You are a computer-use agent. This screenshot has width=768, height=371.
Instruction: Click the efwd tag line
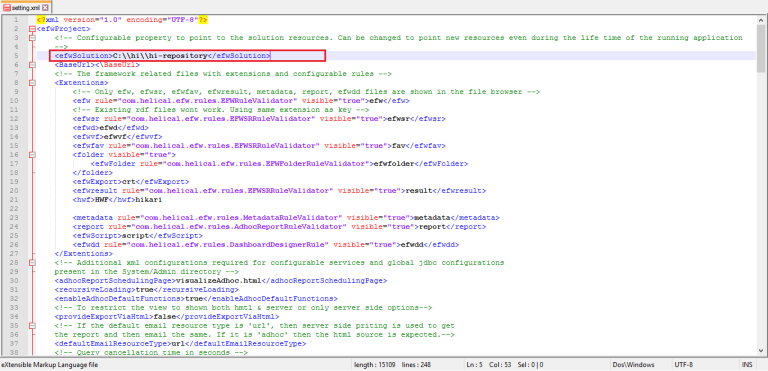pos(111,128)
